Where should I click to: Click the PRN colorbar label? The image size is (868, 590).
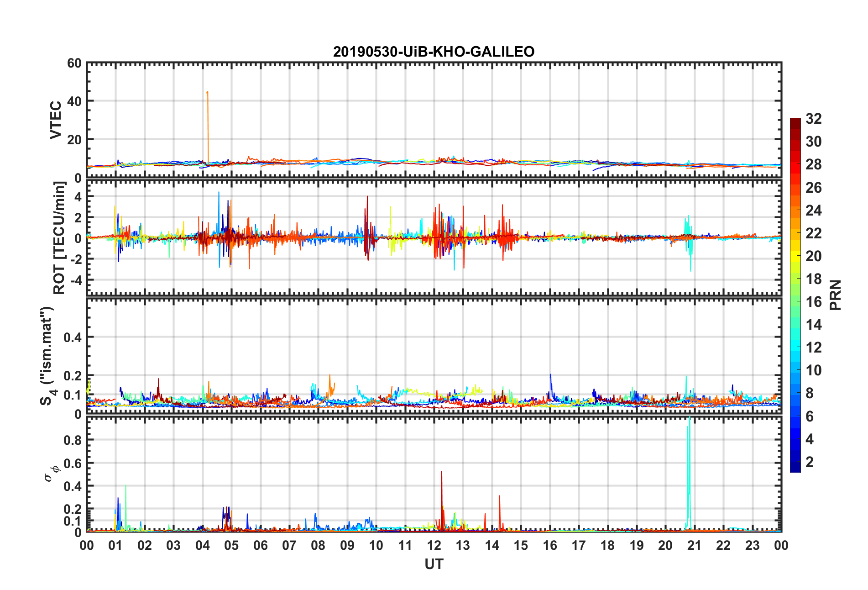835,295
